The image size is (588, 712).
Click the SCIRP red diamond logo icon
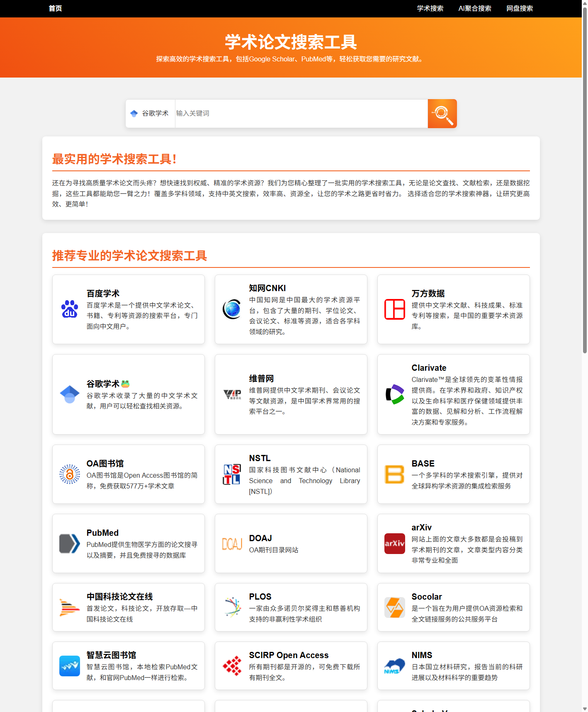click(x=232, y=666)
